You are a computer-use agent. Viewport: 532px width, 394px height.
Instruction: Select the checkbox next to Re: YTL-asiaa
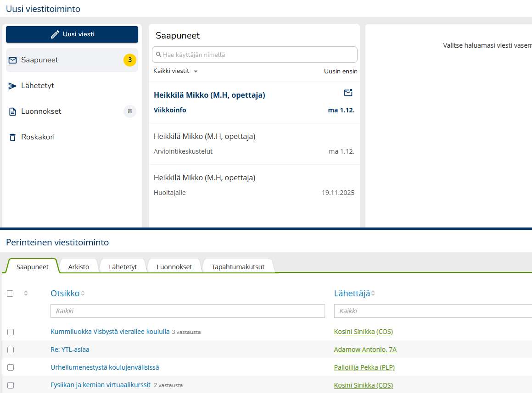tap(11, 350)
